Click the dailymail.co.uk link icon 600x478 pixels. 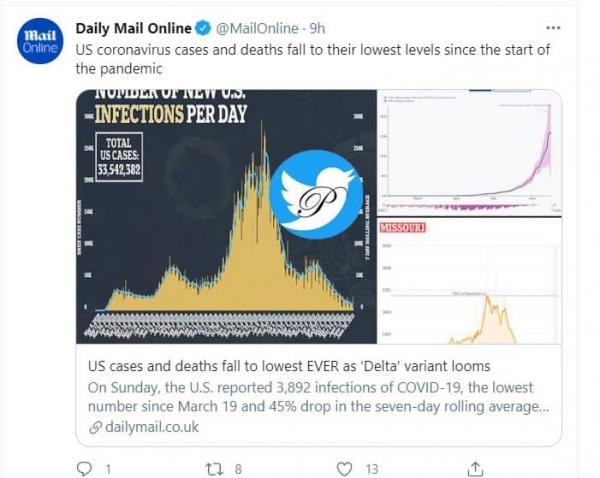[96, 427]
